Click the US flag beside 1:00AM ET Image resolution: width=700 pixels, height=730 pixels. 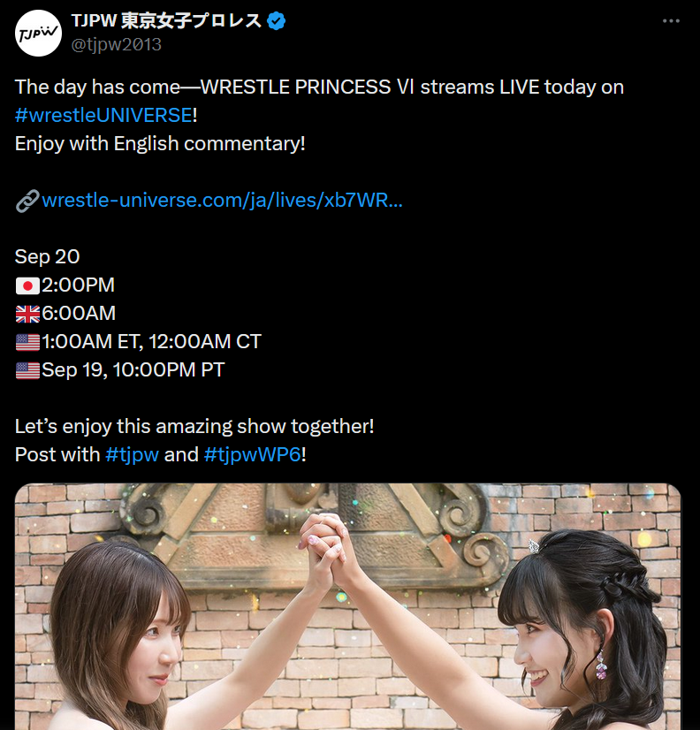click(x=27, y=343)
